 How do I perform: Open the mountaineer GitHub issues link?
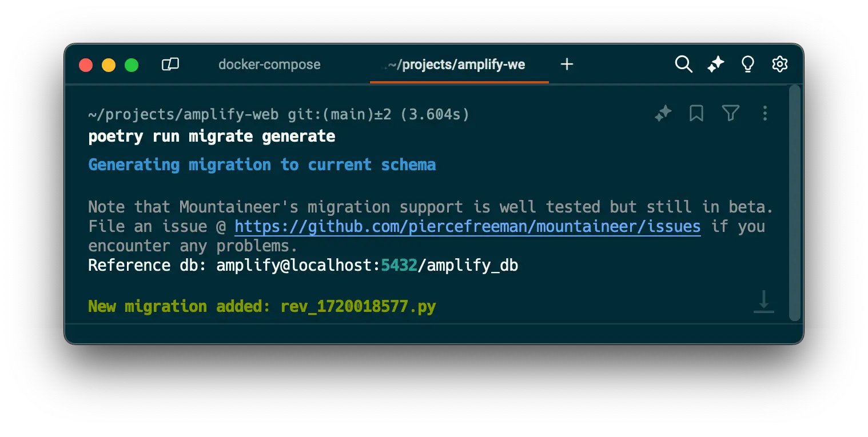467,226
